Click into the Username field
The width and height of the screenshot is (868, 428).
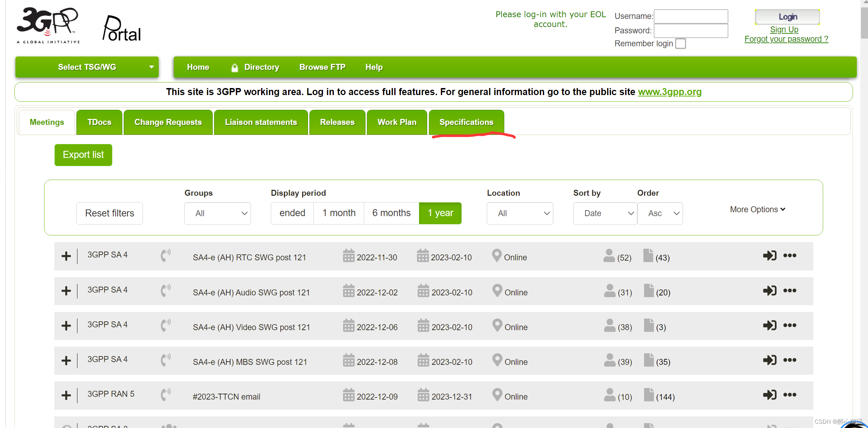[x=691, y=16]
